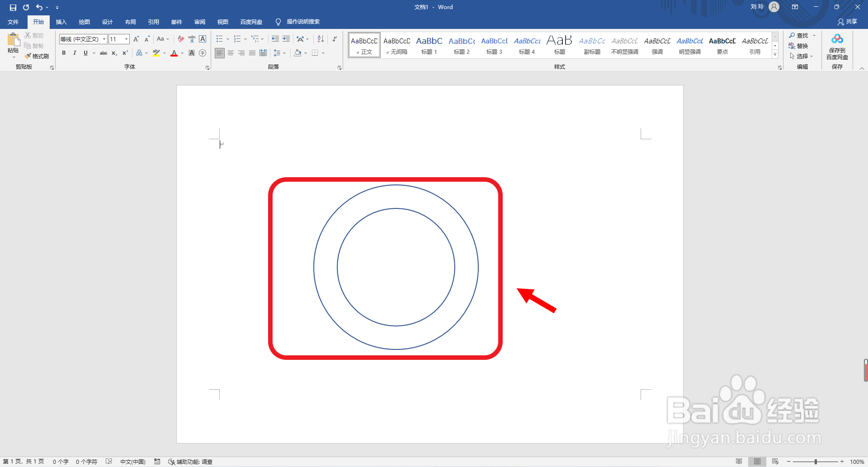Decrease font size with the smaller A icon
Screen dimensions: 868x467
[x=147, y=39]
